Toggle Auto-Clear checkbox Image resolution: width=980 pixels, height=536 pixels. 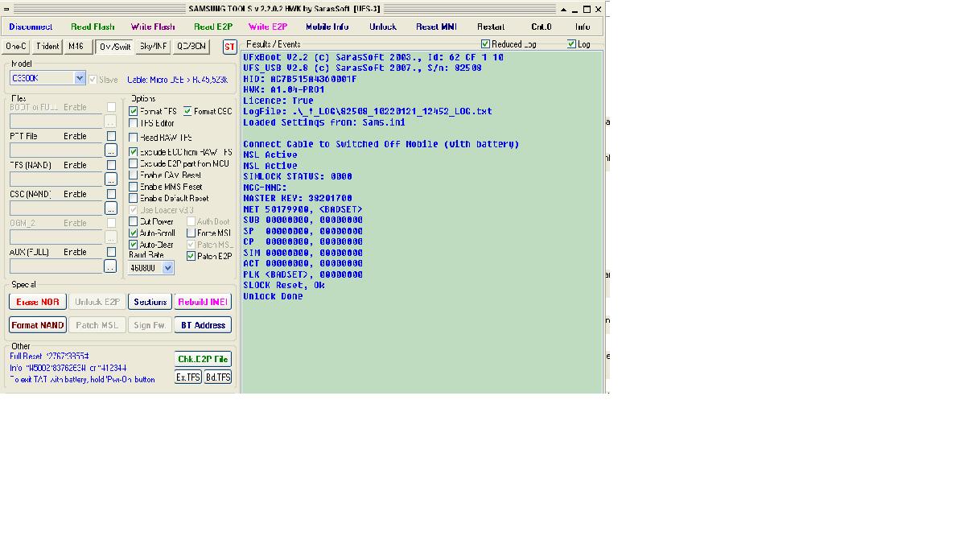134,245
